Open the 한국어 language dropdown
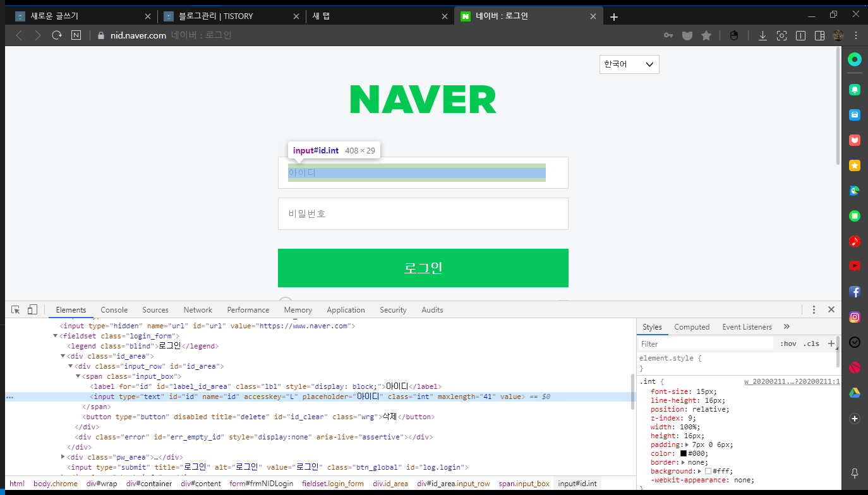The image size is (868, 495). coord(629,64)
